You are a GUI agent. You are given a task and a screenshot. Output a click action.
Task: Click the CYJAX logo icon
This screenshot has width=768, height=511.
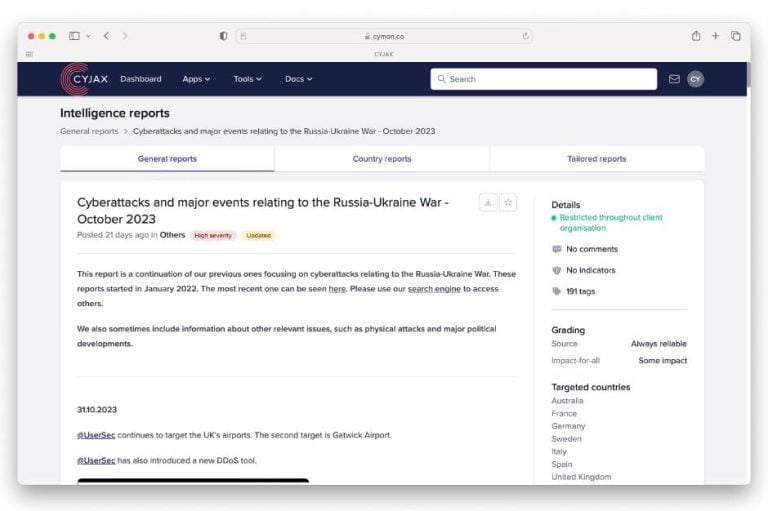tap(74, 79)
